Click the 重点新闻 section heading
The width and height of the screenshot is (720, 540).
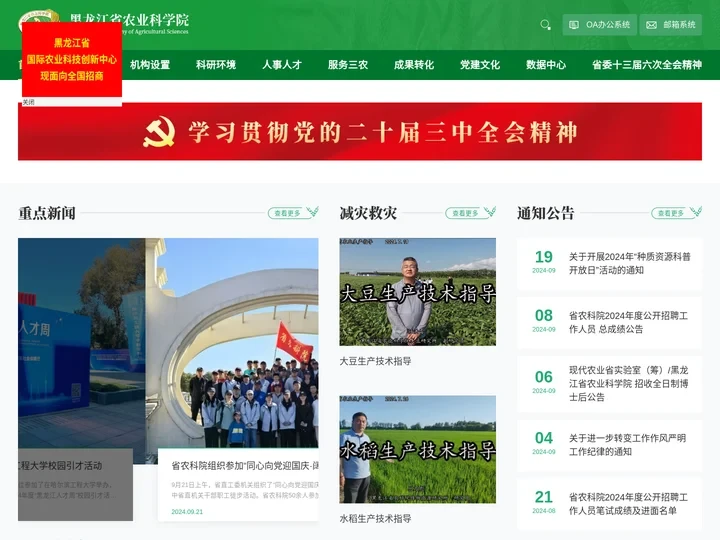pos(47,213)
